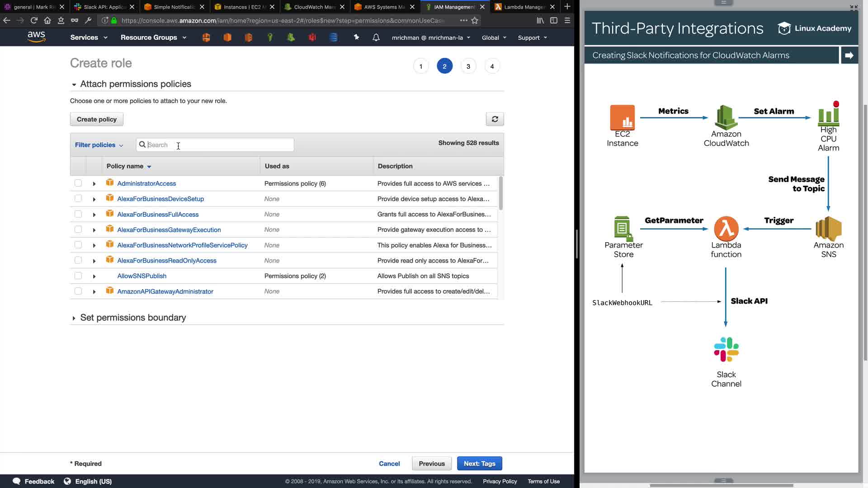The height and width of the screenshot is (488, 868).
Task: Click next slide arrow in presentation
Action: (x=849, y=55)
